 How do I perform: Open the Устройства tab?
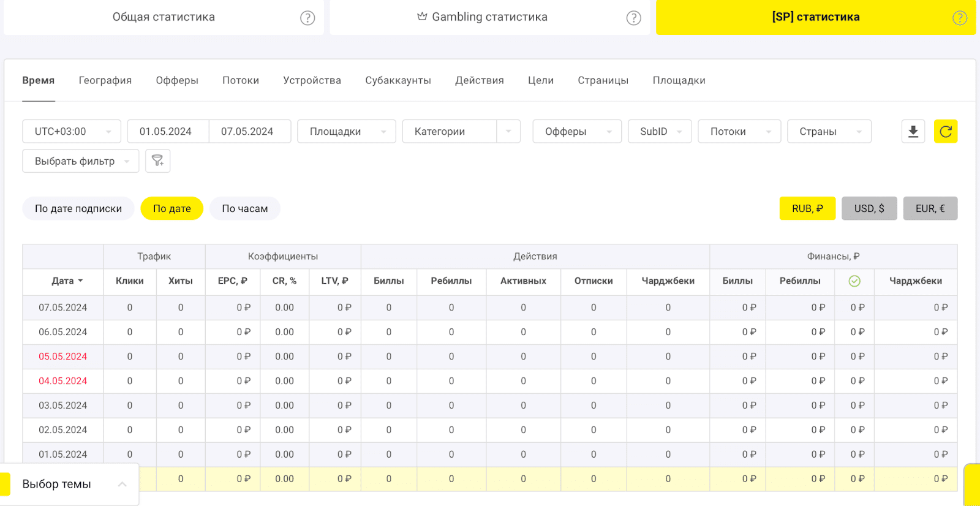(x=312, y=80)
